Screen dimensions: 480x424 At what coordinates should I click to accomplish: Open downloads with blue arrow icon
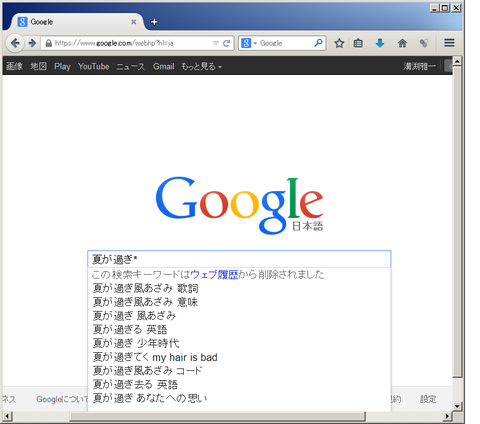point(380,43)
